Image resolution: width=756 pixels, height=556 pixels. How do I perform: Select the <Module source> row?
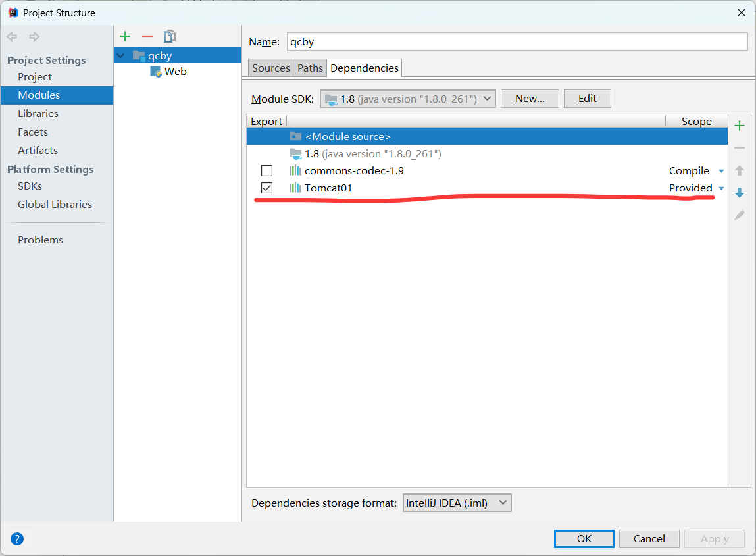[x=487, y=136]
